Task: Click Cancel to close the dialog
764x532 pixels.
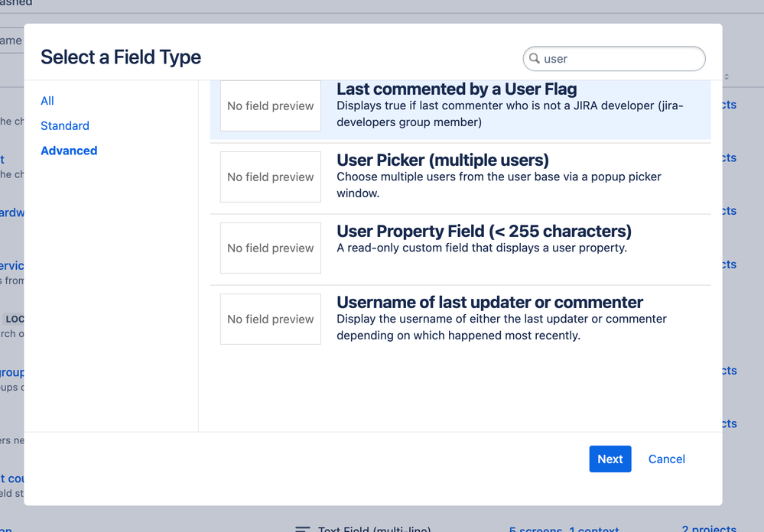Action: tap(666, 459)
